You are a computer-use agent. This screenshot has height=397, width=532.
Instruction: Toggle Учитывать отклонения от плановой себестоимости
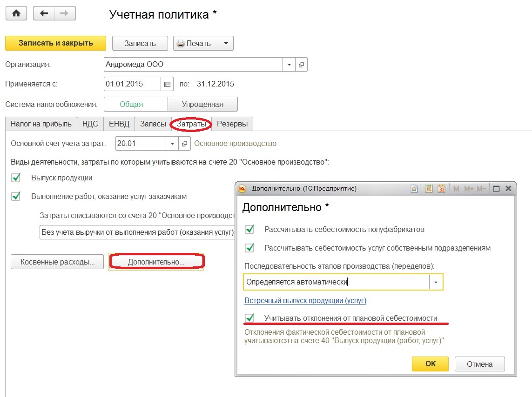[x=250, y=318]
